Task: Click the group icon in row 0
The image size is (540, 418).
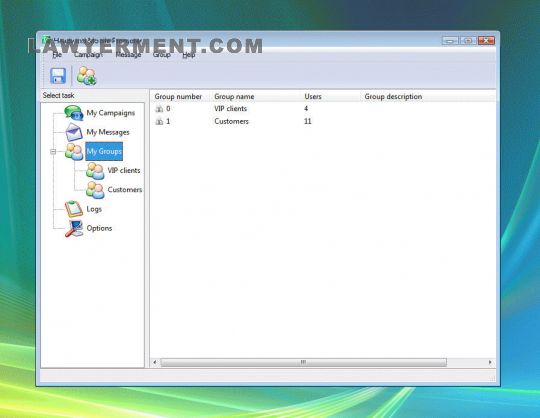Action: click(x=159, y=109)
